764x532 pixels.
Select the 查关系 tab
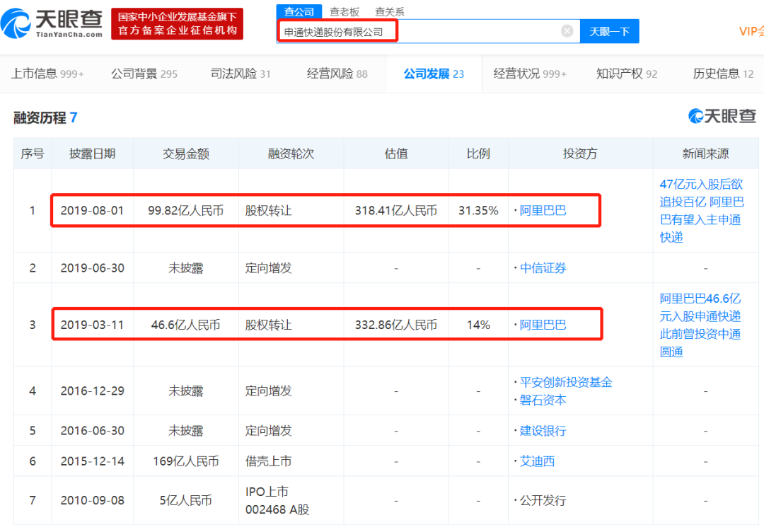coord(388,11)
